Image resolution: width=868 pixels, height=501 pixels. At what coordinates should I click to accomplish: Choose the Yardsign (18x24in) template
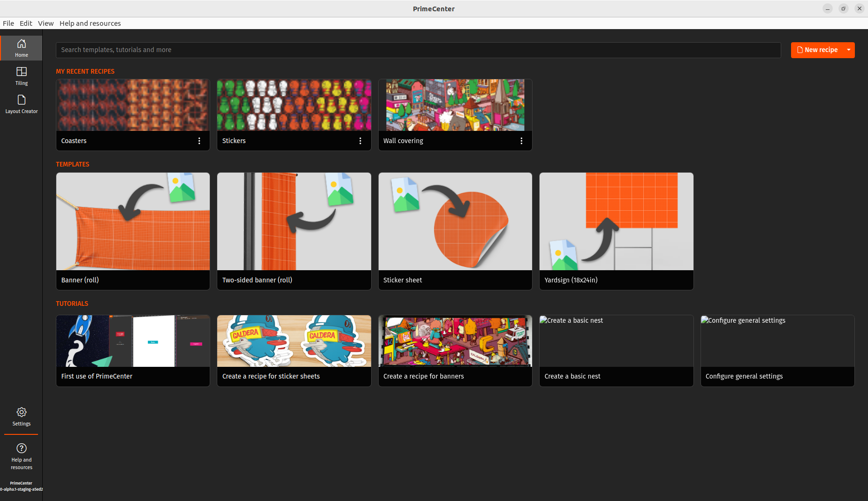pos(616,231)
